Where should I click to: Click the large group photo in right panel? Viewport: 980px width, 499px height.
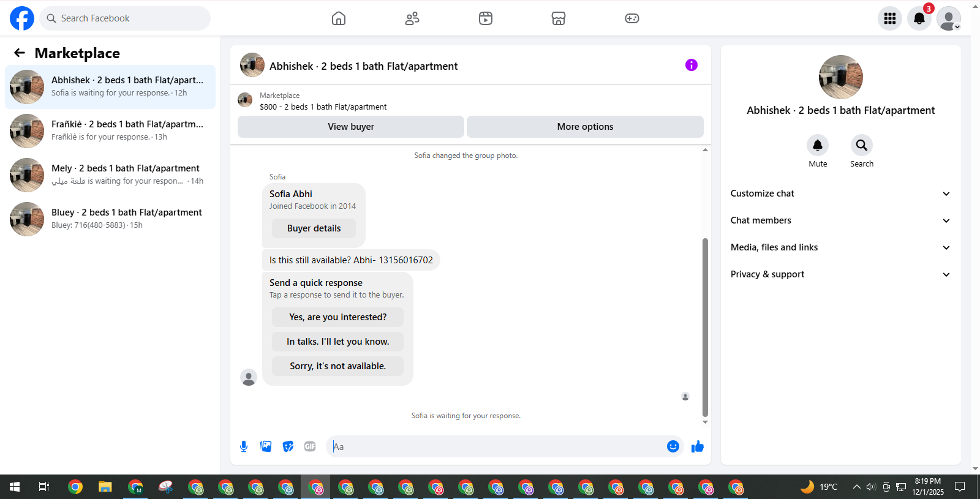tap(841, 77)
